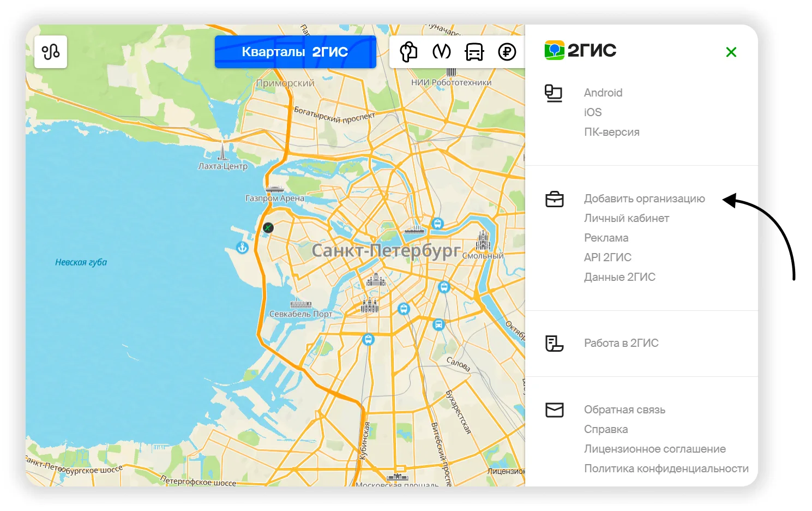Click the Севкабель Порт map label
Image resolution: width=812 pixels, height=511 pixels.
tap(300, 314)
